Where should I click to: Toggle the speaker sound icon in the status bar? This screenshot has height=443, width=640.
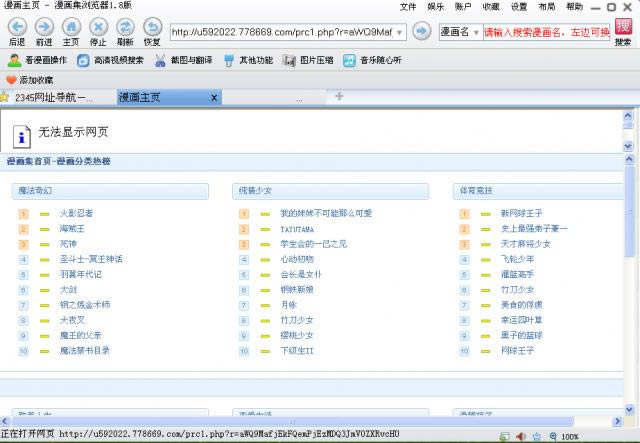(x=520, y=436)
